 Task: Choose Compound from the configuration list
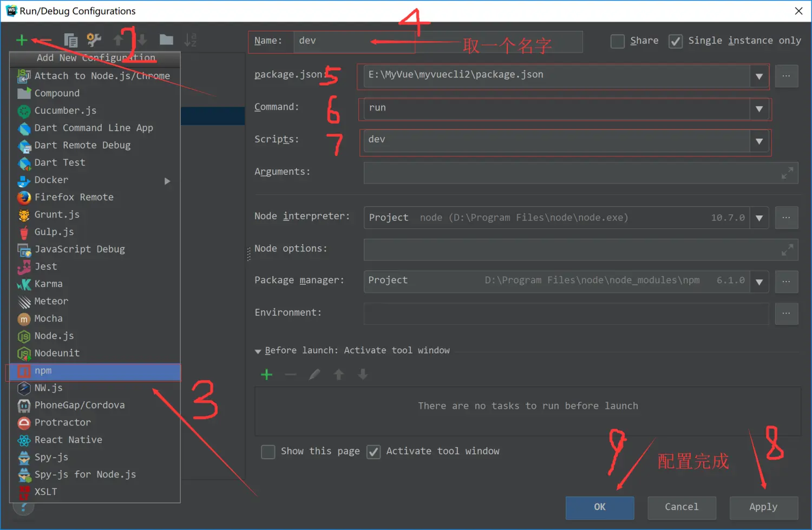[95, 94]
